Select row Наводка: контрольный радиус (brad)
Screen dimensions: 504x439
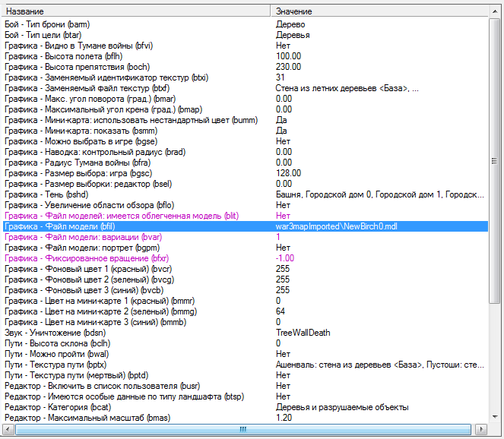246,152
